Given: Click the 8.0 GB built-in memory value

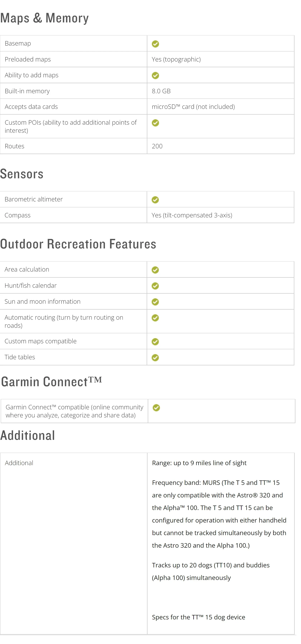Looking at the screenshot, I should click(x=161, y=91).
